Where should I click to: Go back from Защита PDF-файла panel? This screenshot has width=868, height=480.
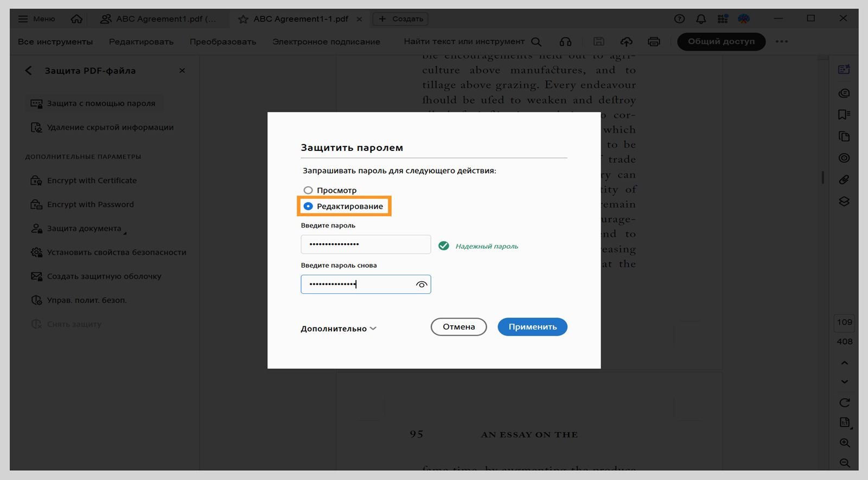(29, 71)
